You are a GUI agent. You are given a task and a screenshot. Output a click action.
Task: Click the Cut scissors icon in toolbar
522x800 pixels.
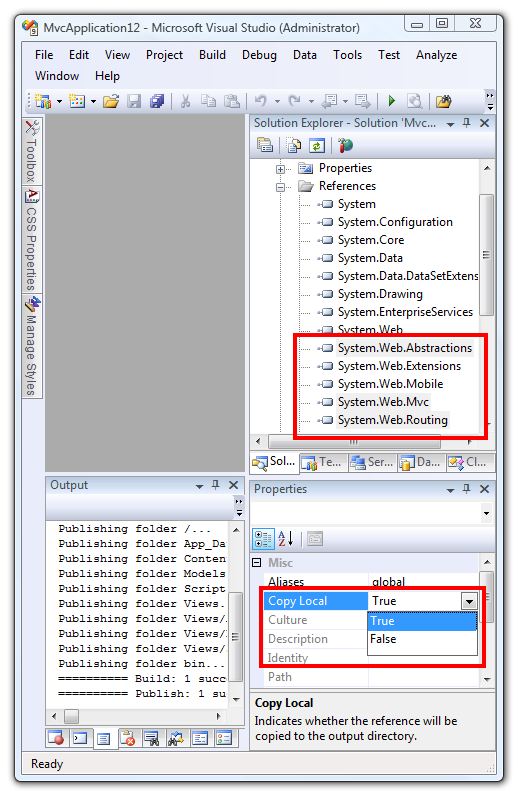(x=185, y=101)
